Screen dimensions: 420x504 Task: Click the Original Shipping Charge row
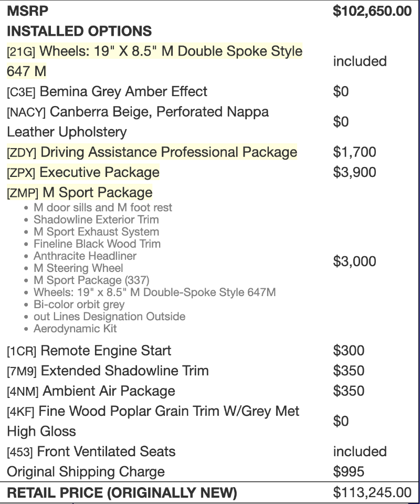[86, 471]
